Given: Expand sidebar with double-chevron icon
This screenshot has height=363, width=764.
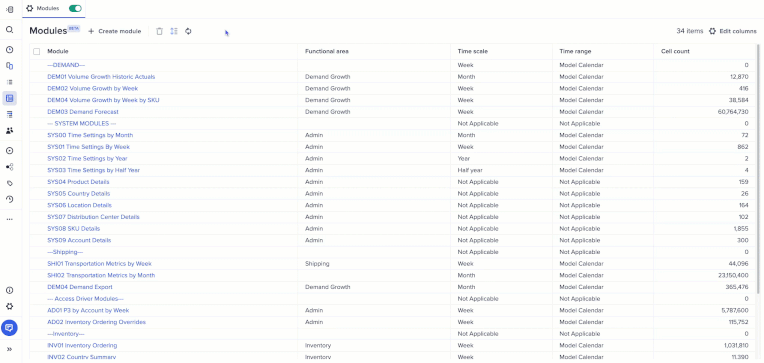Looking at the screenshot, I should (9, 349).
